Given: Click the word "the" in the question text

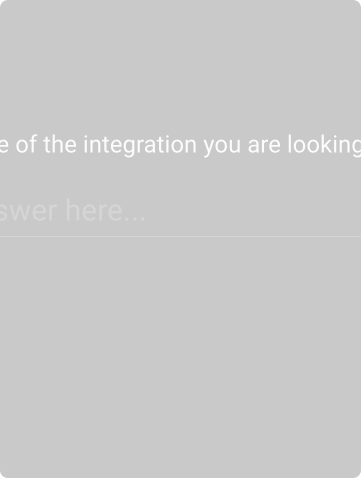Looking at the screenshot, I should tap(60, 144).
